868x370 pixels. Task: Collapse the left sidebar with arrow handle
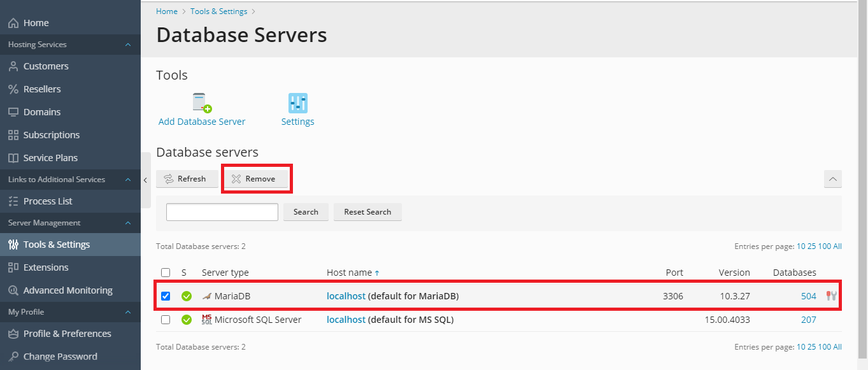(x=145, y=180)
